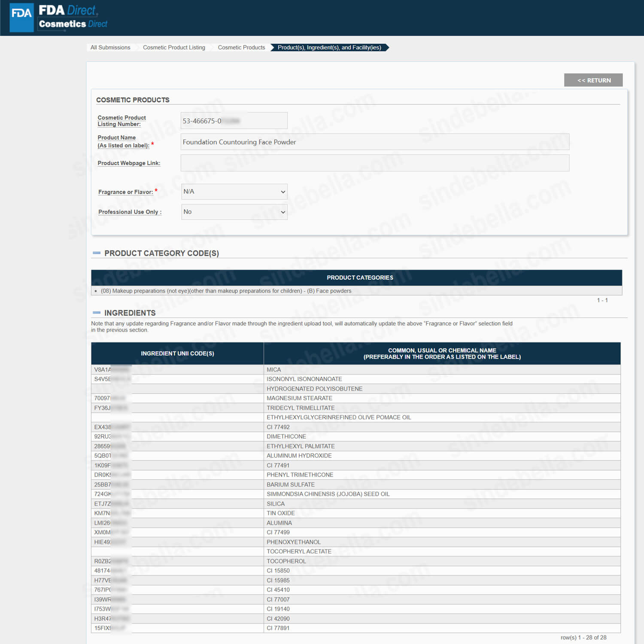Open the Professional Use Only dropdown
This screenshot has height=644, width=644.
[234, 212]
